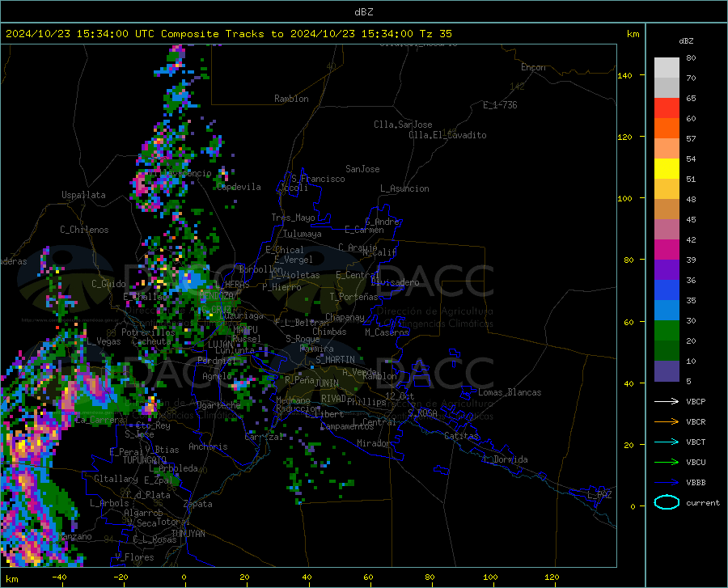Click the MENDOZA city label on map
Viewport: 728px width, 588px height.
(216, 296)
